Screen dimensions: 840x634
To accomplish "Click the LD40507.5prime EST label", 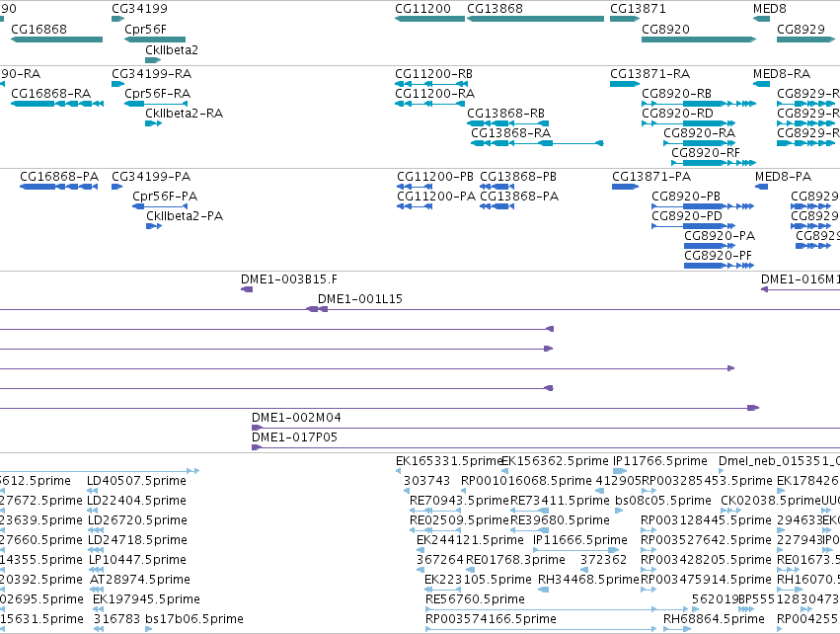I will point(136,481).
